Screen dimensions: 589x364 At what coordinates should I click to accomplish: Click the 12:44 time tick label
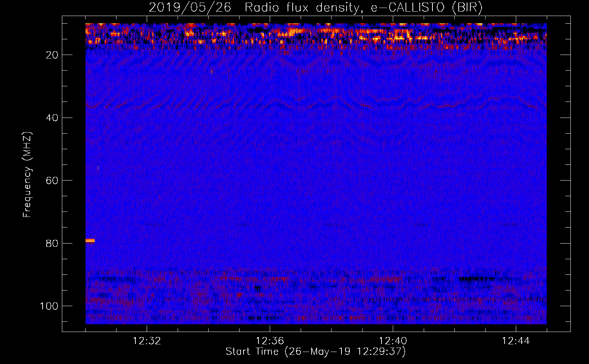pos(516,341)
